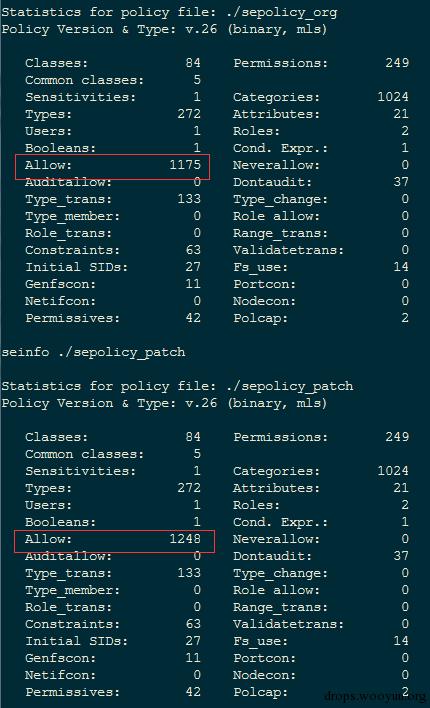Click the first Fs_use value 14
430x708 pixels.
tap(401, 267)
